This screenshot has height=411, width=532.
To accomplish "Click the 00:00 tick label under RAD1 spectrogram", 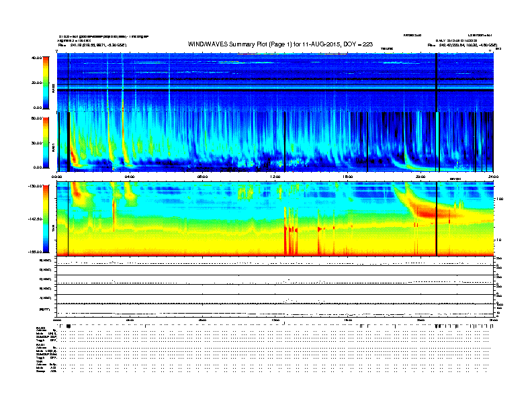I will [56, 177].
